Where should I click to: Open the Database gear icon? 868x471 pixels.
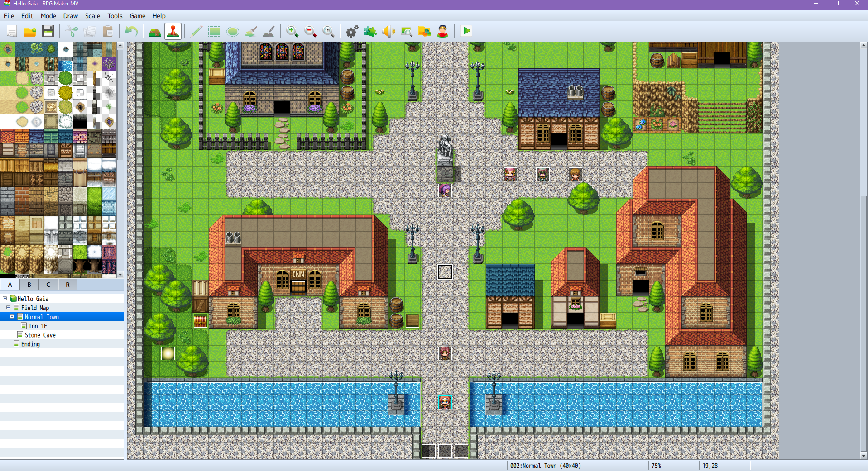click(x=352, y=31)
